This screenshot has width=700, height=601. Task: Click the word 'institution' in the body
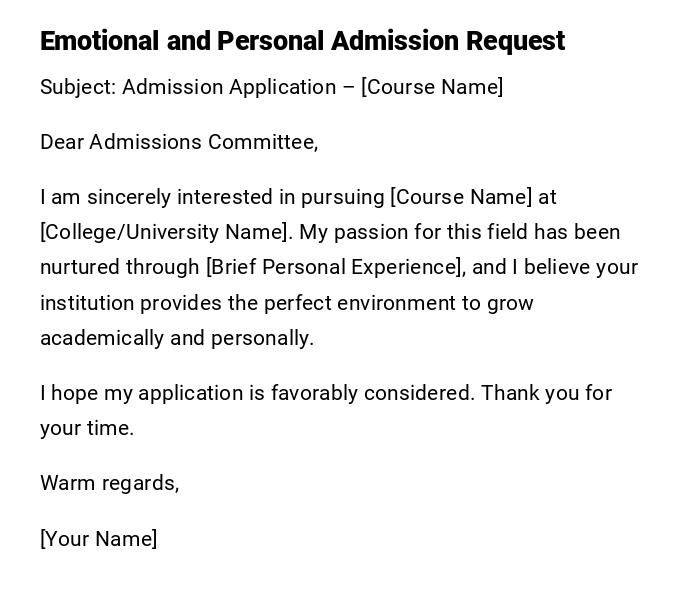coord(87,303)
